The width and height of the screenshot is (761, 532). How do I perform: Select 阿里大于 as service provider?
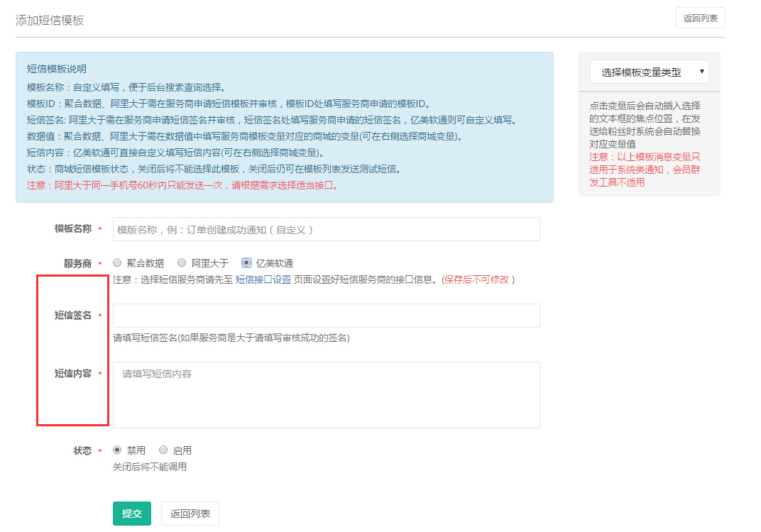coord(182,262)
